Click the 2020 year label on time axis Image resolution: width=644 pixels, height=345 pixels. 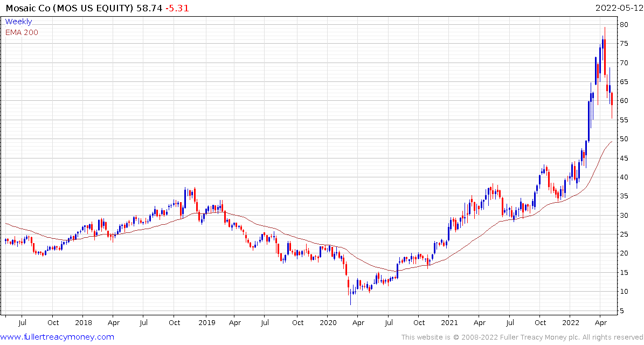327,323
